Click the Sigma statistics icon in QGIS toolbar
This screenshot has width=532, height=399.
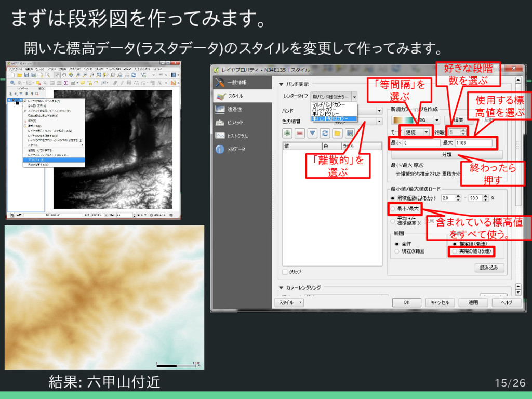point(66,83)
